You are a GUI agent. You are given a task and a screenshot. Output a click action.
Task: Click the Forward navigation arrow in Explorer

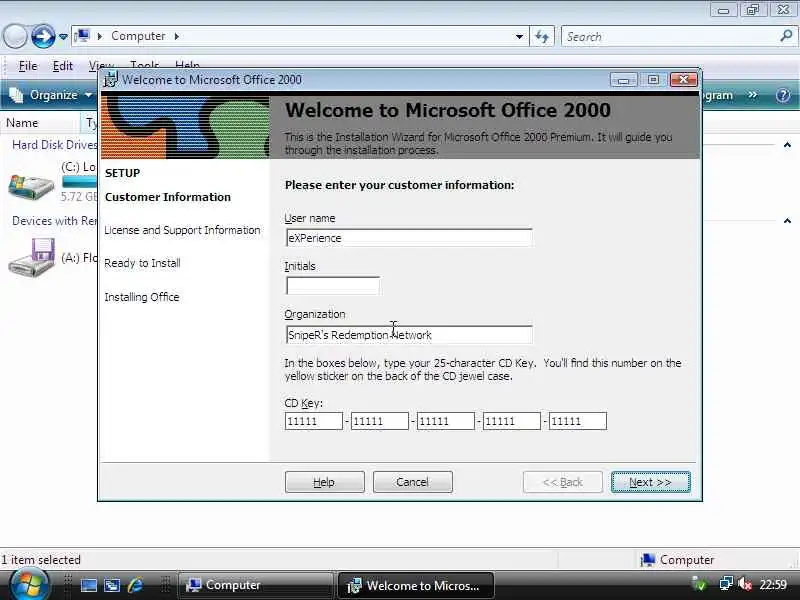43,36
